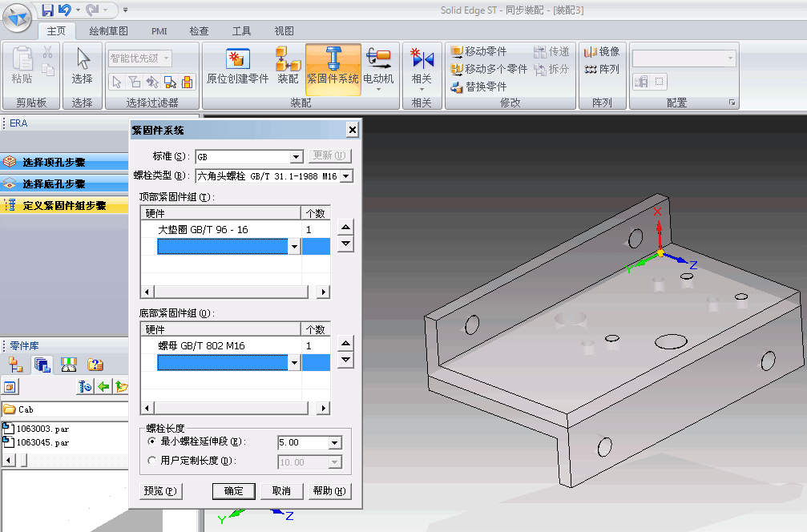Click 选择底孔步骤 step
807x532 pixels.
[64, 183]
